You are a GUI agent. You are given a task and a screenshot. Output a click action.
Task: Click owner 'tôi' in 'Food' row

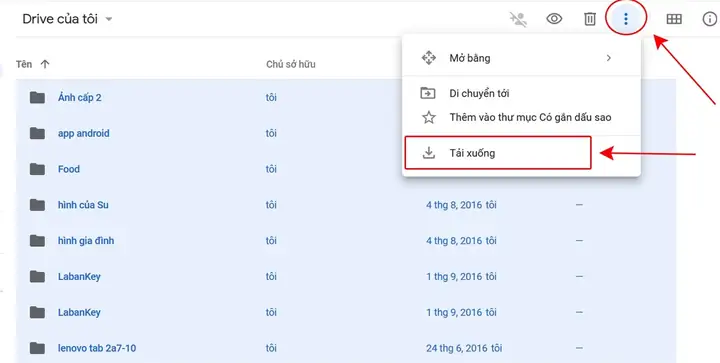pyautogui.click(x=271, y=169)
